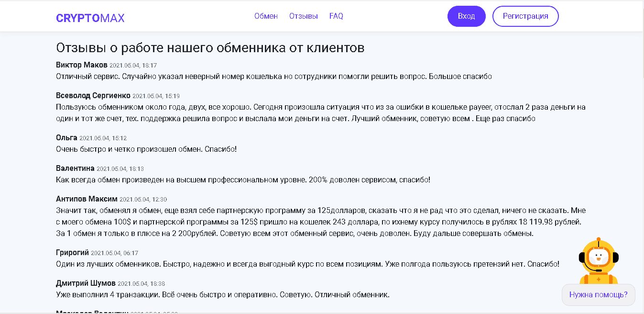The width and height of the screenshot is (644, 314).
Task: Go to the Отзывы navigation item
Action: coord(304,16)
